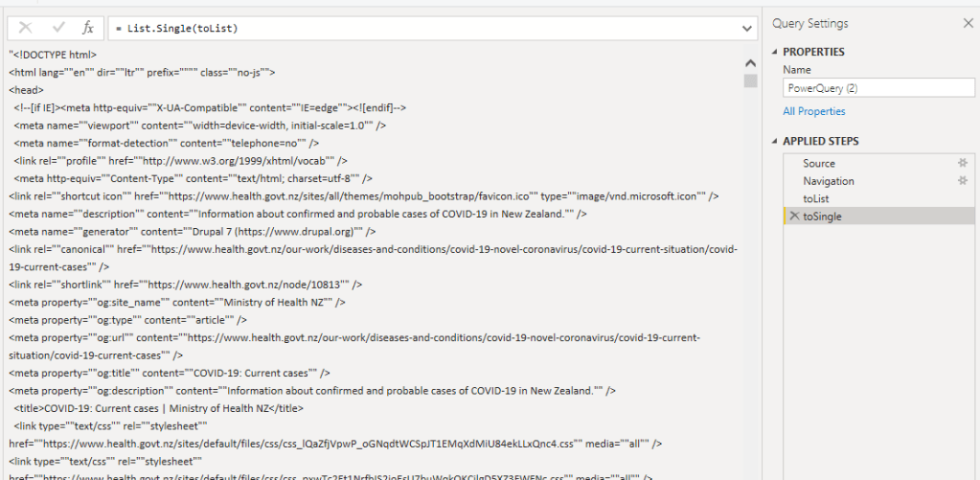The image size is (980, 480).
Task: Select the Navigation applied step
Action: pos(829,181)
